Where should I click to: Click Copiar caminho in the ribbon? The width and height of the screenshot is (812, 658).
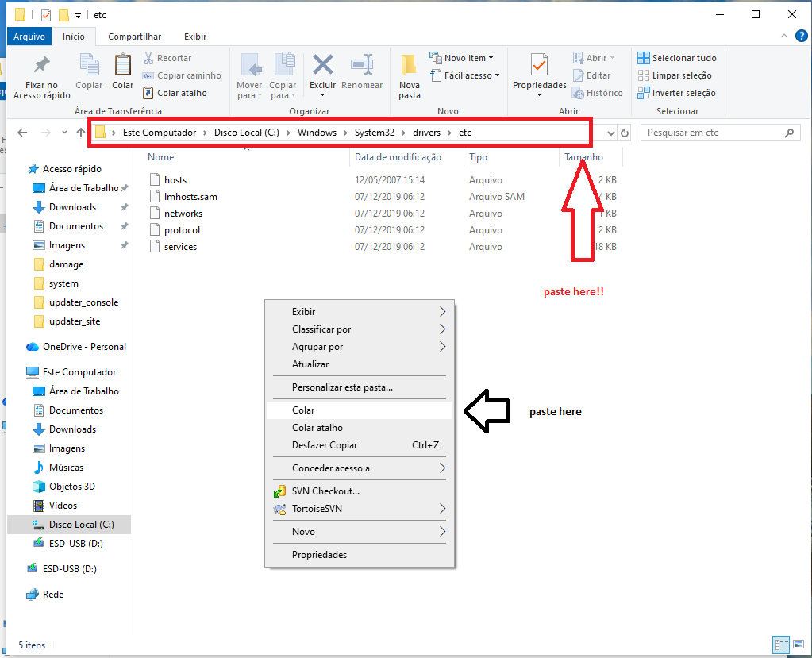[x=182, y=75]
